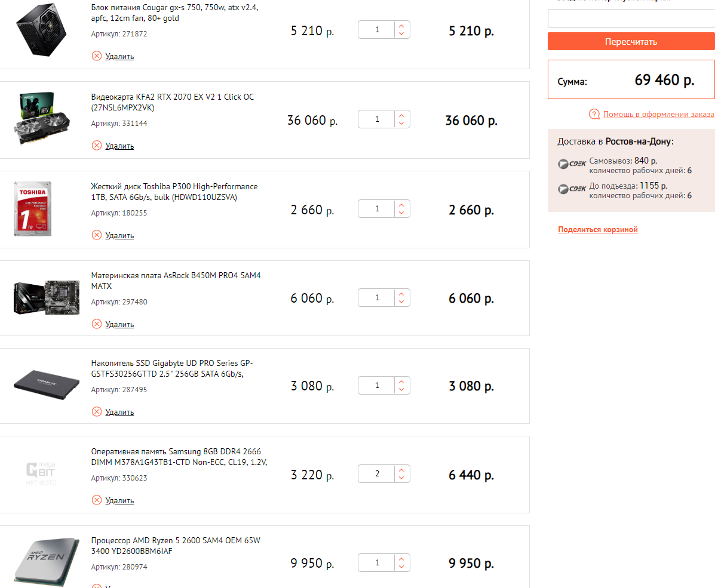
Task: Decrease quantity of Cougar power supply
Action: 401,34
